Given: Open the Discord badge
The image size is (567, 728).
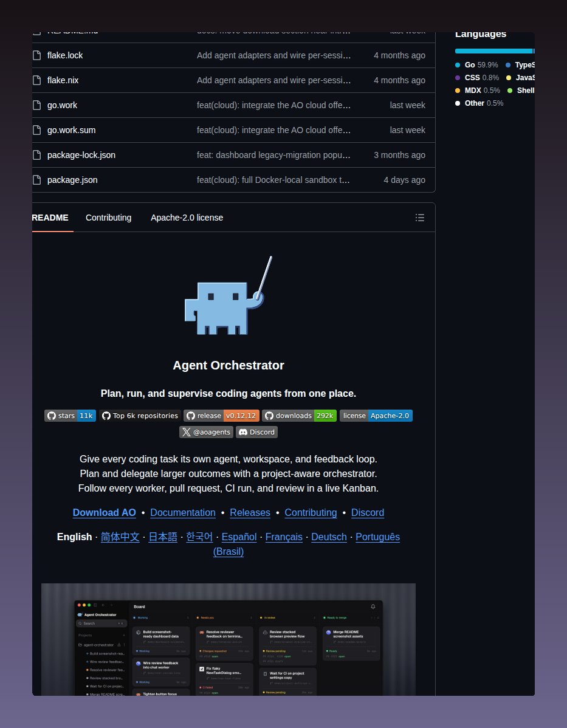Looking at the screenshot, I should (x=257, y=432).
